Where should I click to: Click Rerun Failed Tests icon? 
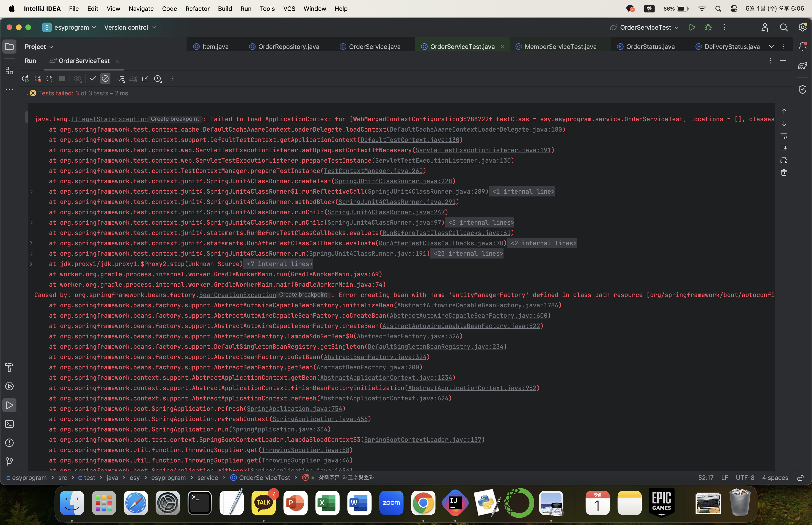(x=38, y=79)
